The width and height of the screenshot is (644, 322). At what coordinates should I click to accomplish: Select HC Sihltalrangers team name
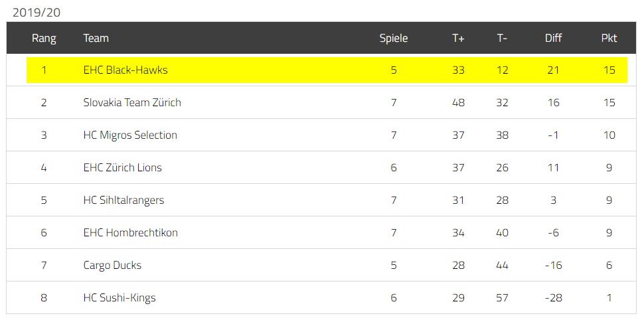coord(123,200)
